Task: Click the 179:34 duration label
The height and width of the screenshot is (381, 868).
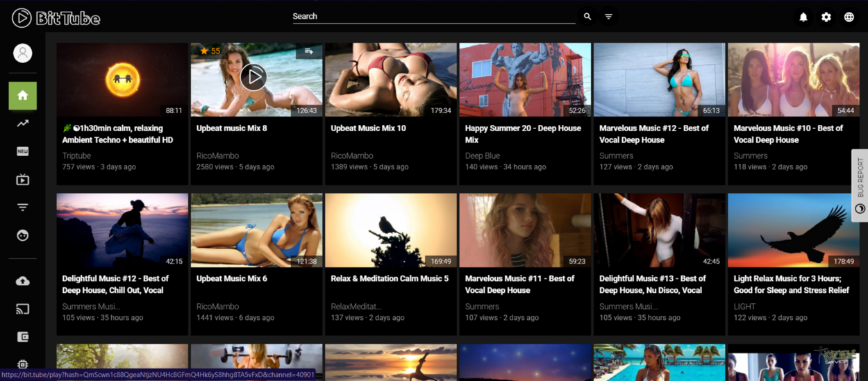Action: tap(441, 110)
